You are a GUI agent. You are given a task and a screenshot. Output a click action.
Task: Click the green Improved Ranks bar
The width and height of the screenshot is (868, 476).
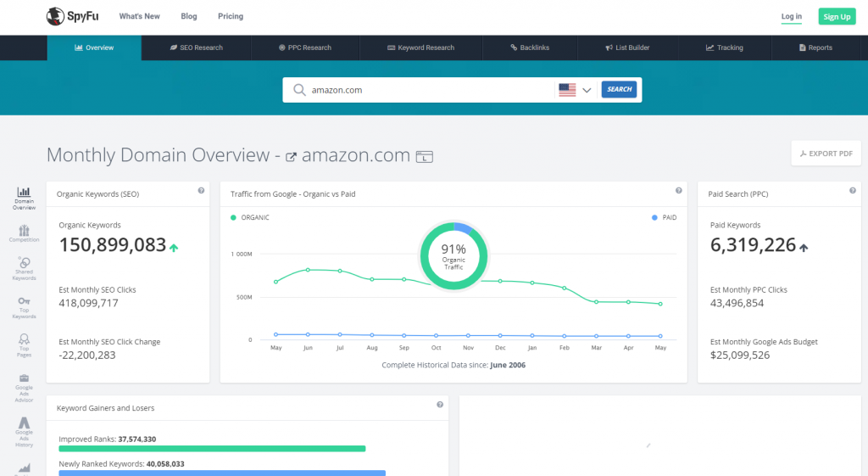pos(212,448)
